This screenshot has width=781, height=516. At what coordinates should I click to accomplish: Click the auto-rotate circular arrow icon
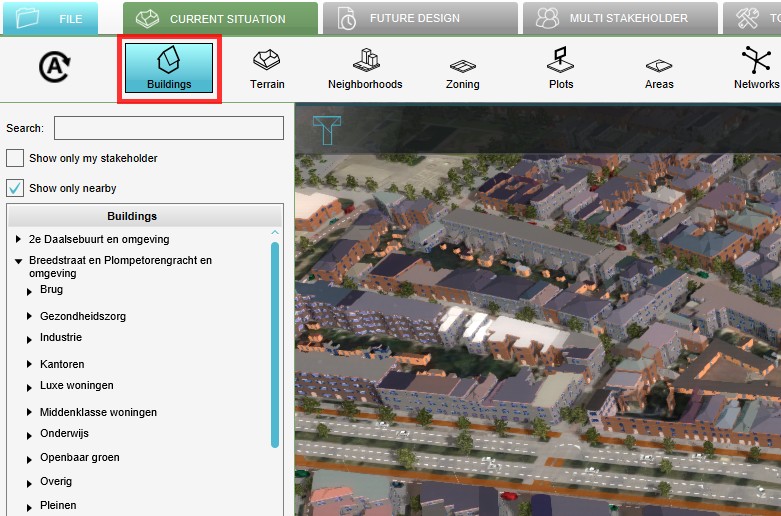(53, 67)
